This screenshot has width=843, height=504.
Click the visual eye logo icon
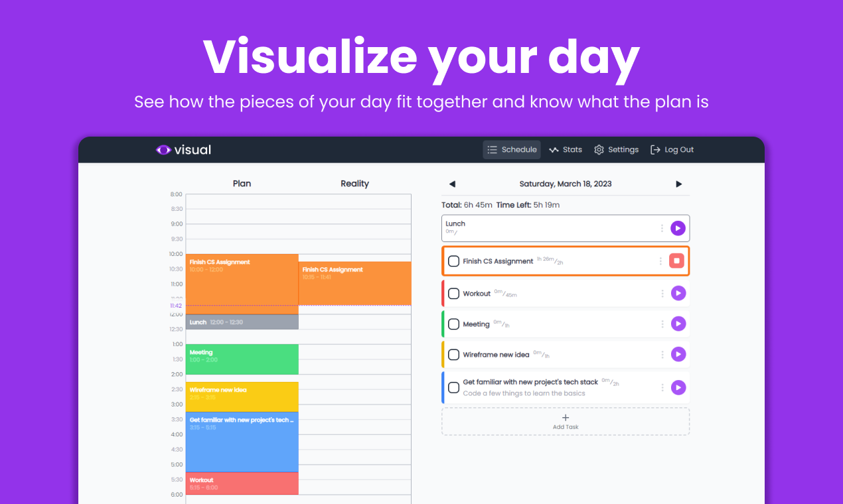[x=163, y=150]
